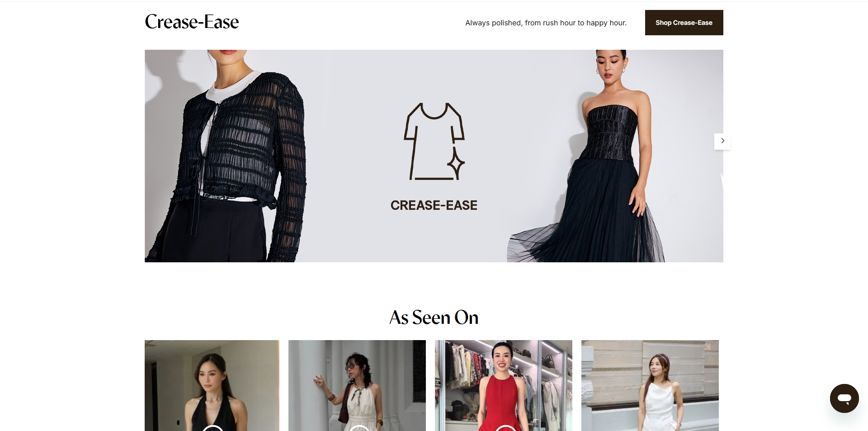Screen dimensions: 868x431
Task: Click the Crease-Ease section heading
Action: tap(192, 22)
